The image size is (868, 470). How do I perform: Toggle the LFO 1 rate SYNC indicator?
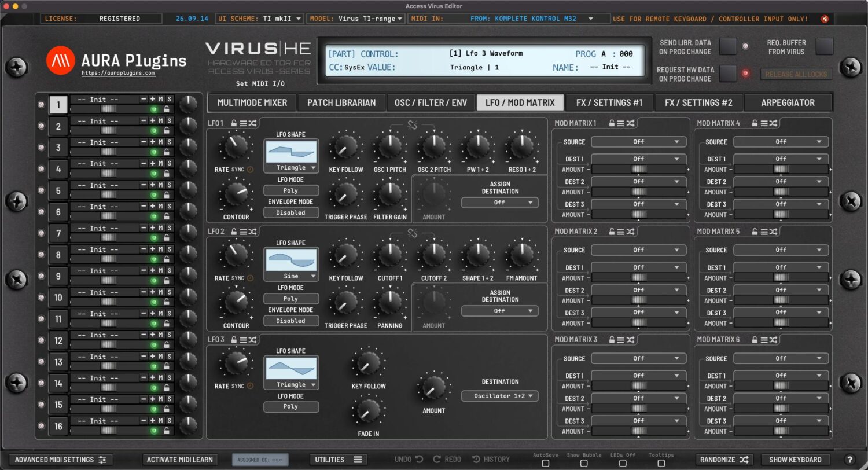click(250, 170)
